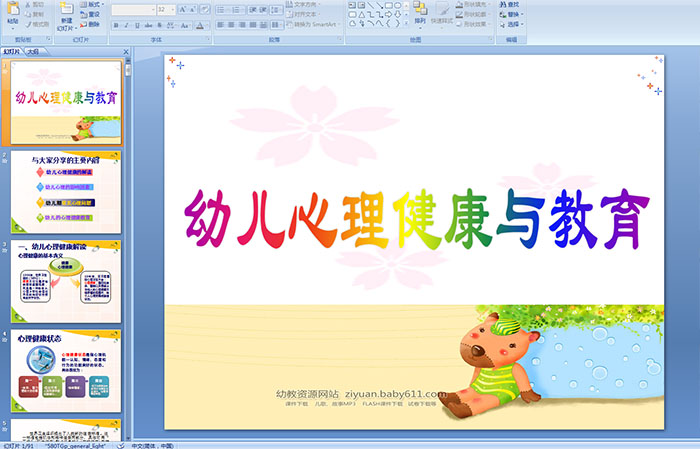
Task: Click the Select (选择) button
Action: click(x=511, y=24)
